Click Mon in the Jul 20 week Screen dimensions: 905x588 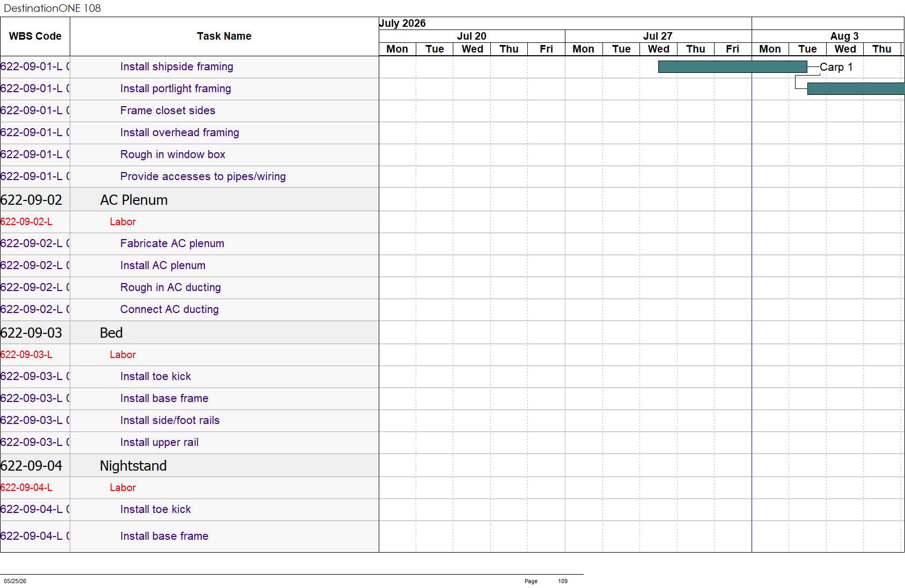[398, 49]
